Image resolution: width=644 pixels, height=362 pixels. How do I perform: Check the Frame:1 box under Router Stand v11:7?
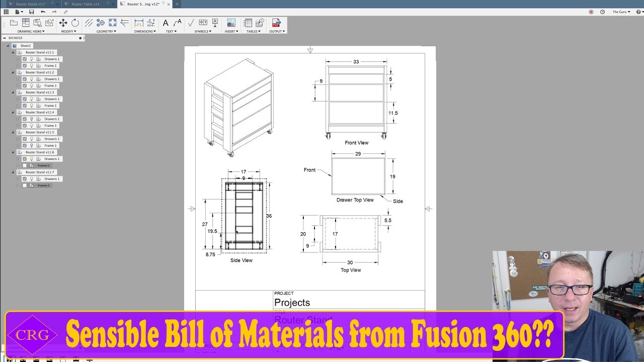25,186
